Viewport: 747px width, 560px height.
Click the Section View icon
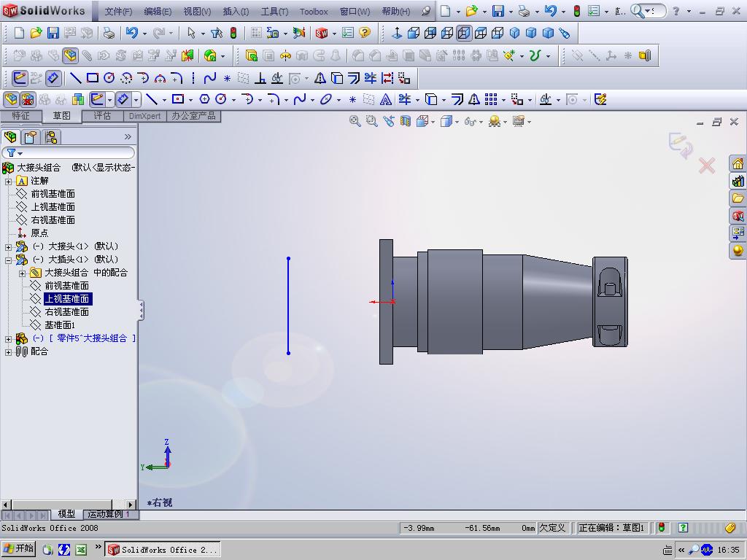tap(406, 122)
